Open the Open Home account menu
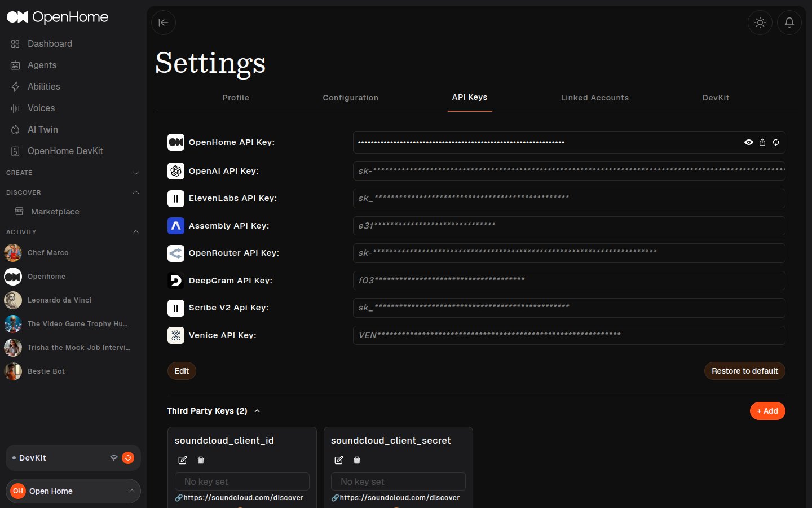The width and height of the screenshot is (812, 508). coord(73,491)
